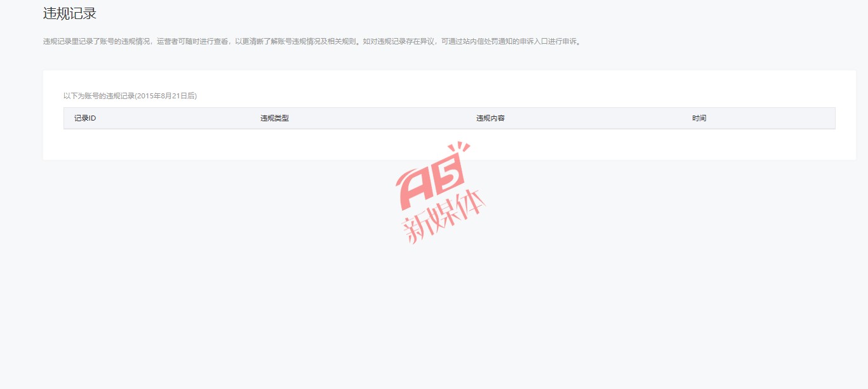Select the 违规类型 column header
868x389 pixels.
tap(274, 119)
